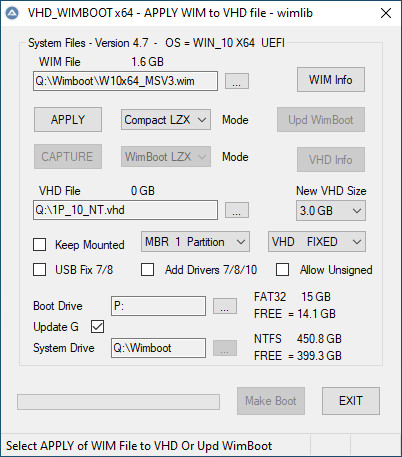Enable Allow Unsigned checkbox
Viewport: 402px width, 457px height.
282,269
